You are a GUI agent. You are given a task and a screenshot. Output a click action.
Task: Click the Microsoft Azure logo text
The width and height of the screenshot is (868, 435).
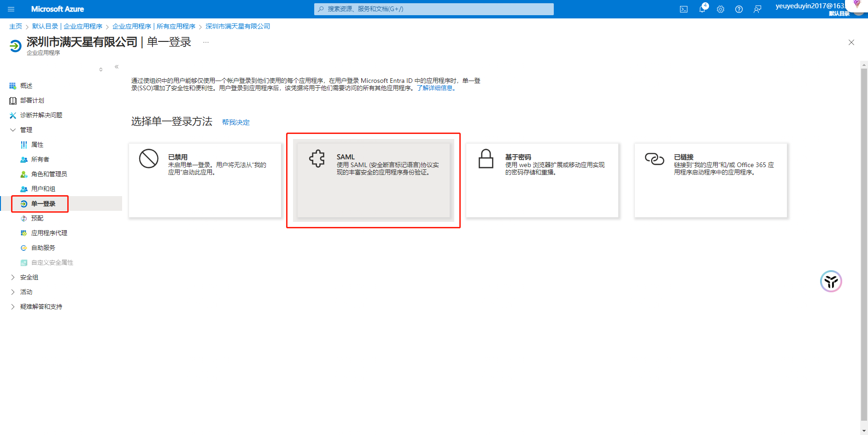[x=58, y=9]
